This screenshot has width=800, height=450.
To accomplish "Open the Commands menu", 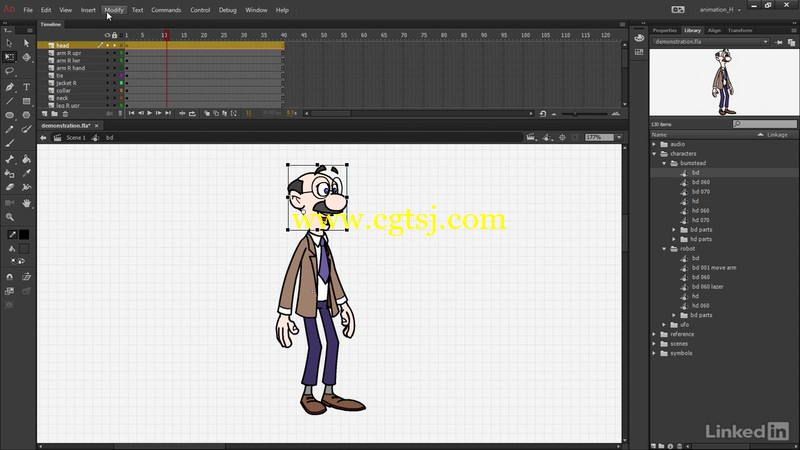I will [x=166, y=10].
